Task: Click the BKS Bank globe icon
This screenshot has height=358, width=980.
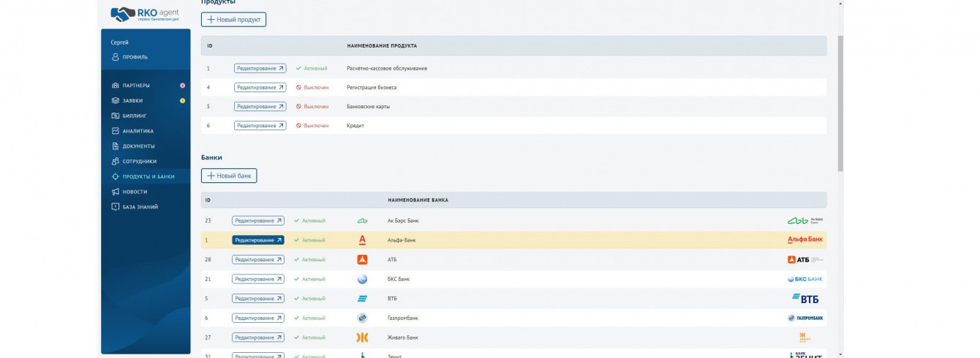Action: pyautogui.click(x=362, y=279)
